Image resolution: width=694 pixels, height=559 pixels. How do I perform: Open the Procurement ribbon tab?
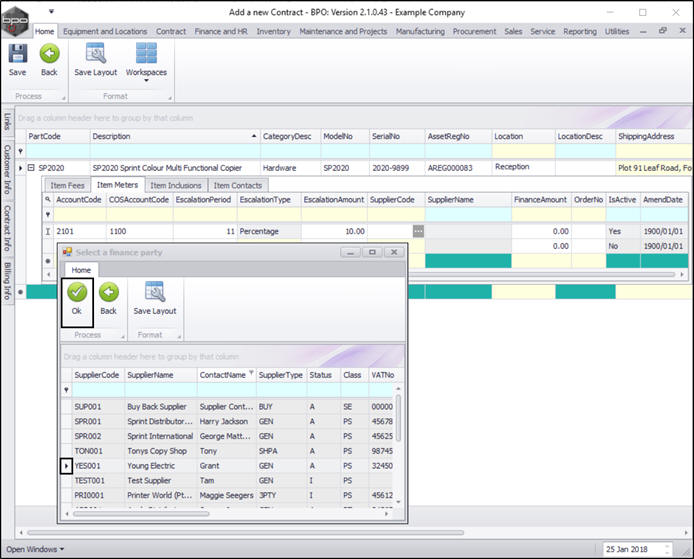tap(473, 31)
